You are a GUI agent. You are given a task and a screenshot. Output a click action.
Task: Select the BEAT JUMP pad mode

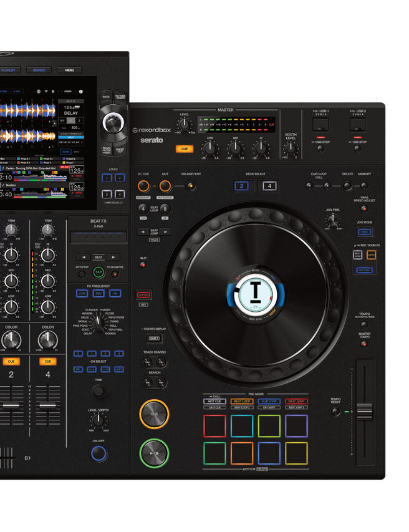click(x=296, y=401)
